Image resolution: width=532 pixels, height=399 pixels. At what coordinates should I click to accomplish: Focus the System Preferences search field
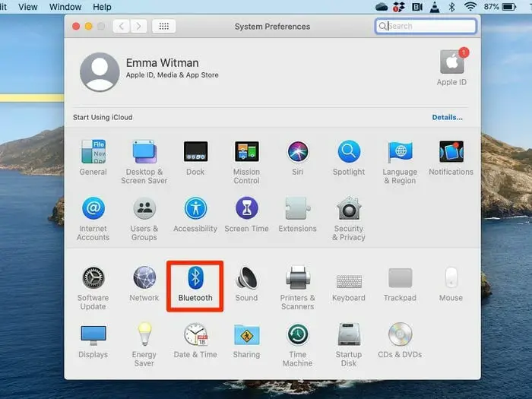(426, 26)
